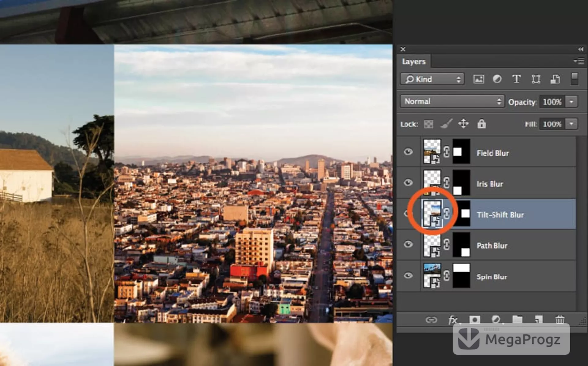Lock transparent pixels icon
Viewport: 588px width, 366px height.
(428, 124)
